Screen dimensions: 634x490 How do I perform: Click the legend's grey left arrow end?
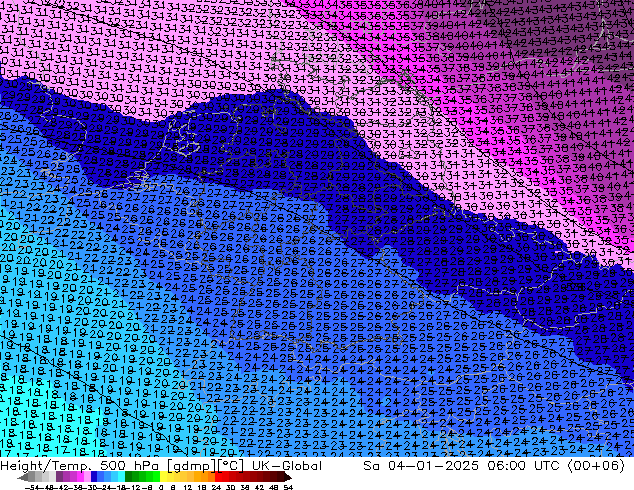point(23,477)
